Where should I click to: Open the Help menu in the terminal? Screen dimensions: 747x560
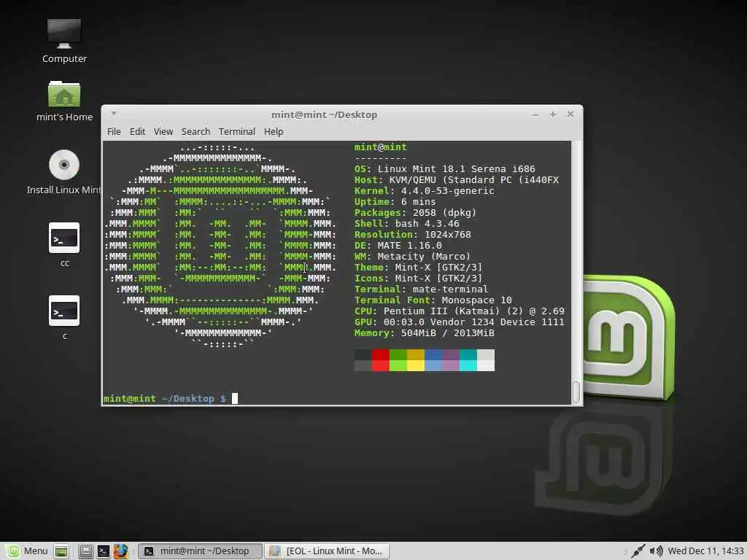click(x=274, y=131)
